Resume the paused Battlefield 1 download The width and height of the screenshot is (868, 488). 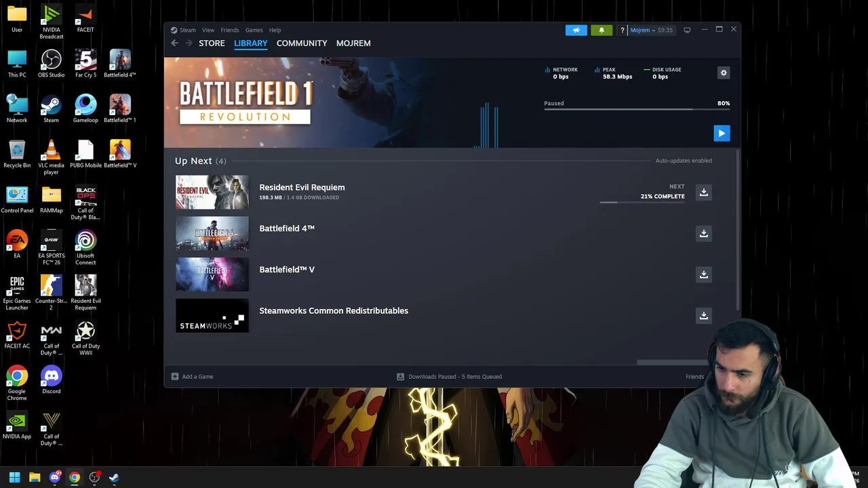722,134
